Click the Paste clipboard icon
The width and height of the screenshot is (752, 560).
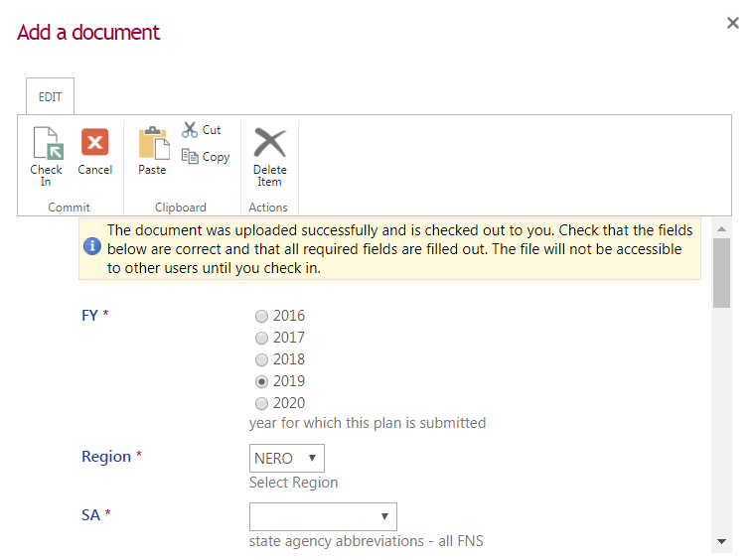coord(153,144)
